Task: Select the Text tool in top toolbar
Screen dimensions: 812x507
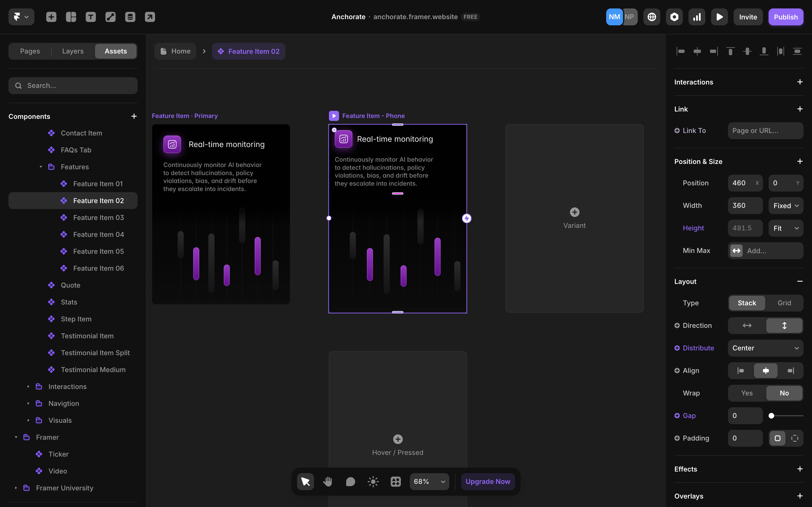Action: click(91, 17)
